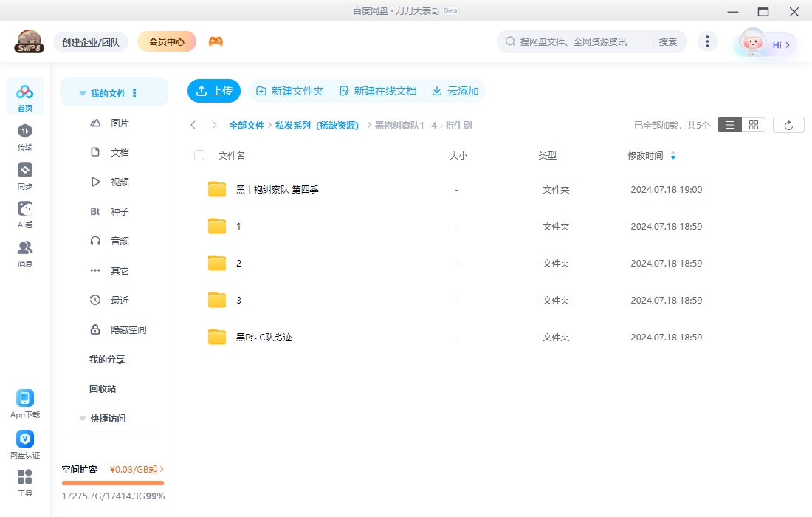This screenshot has height=517, width=812.
Task: Sort by 文件名 column header
Action: tap(232, 155)
